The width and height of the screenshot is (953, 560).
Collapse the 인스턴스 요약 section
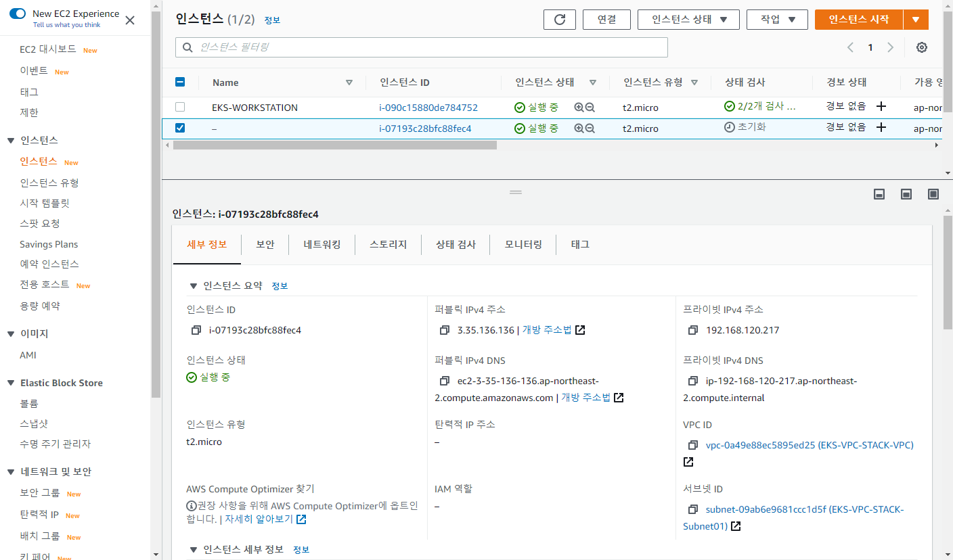point(194,286)
